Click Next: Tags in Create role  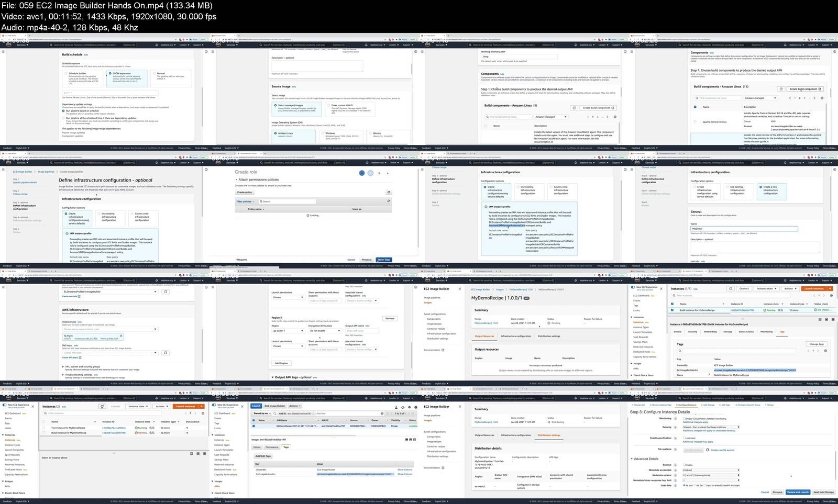pyautogui.click(x=384, y=260)
